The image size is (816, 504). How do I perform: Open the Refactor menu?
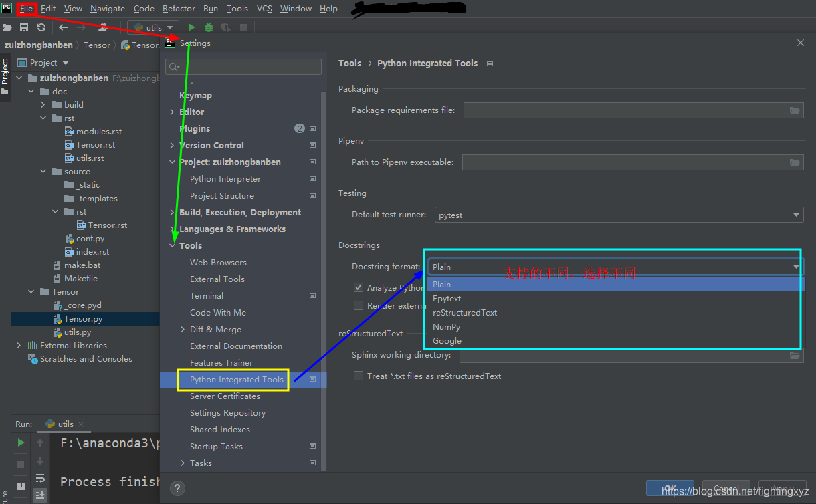(179, 9)
